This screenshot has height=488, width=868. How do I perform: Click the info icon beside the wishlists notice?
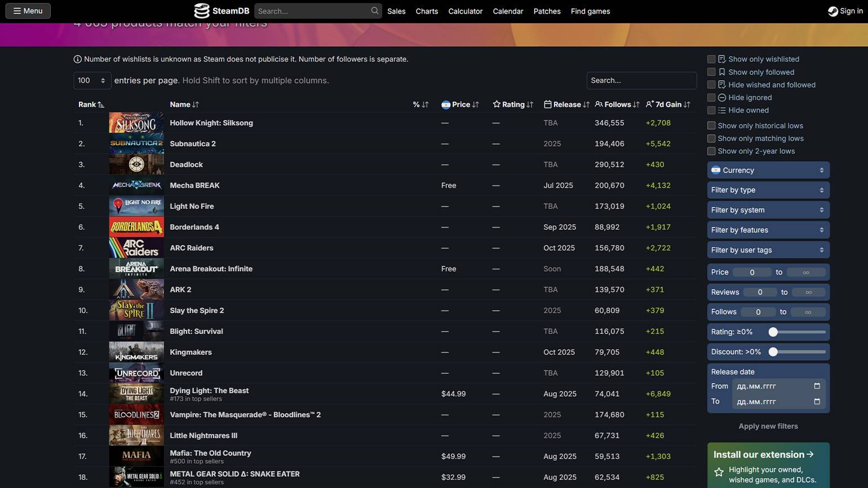[78, 59]
